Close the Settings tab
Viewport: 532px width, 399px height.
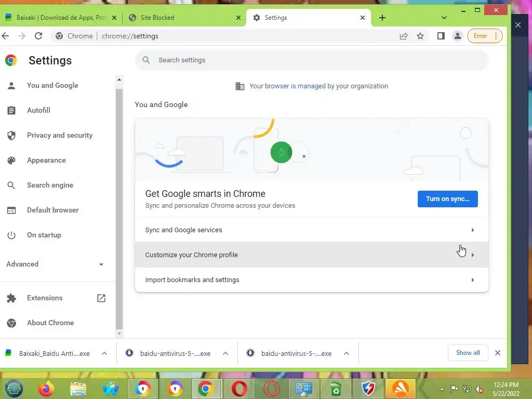point(362,18)
